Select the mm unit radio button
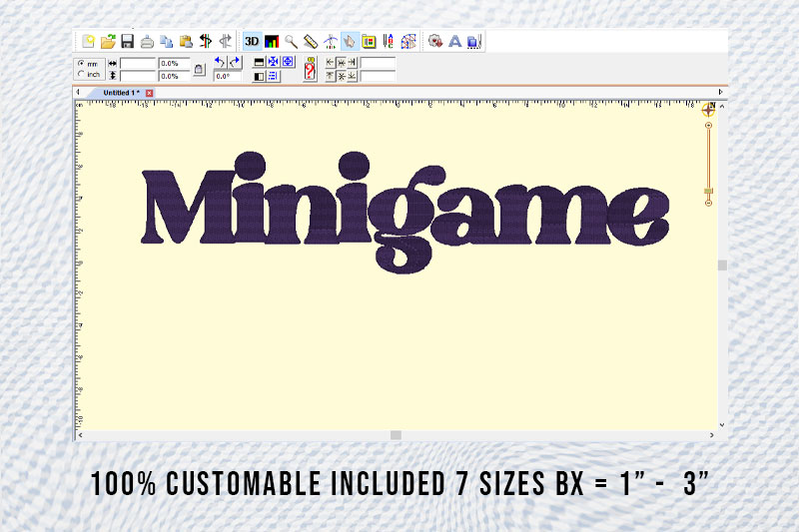The height and width of the screenshot is (532, 799). 81,64
